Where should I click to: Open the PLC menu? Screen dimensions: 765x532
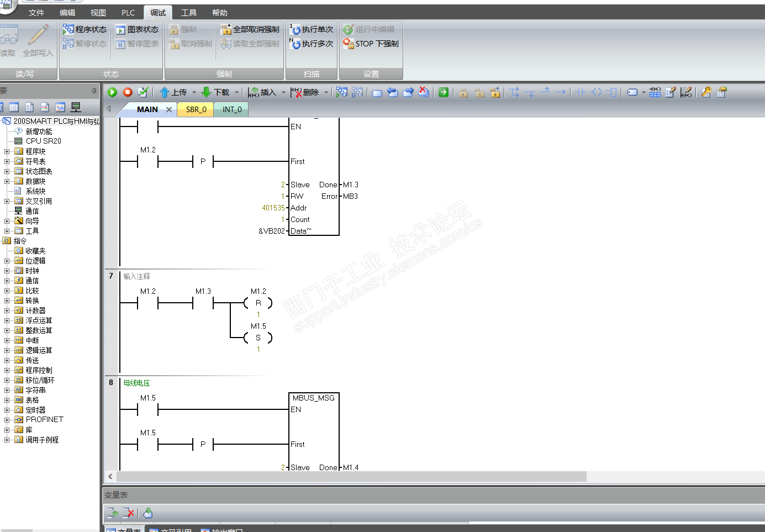click(128, 13)
